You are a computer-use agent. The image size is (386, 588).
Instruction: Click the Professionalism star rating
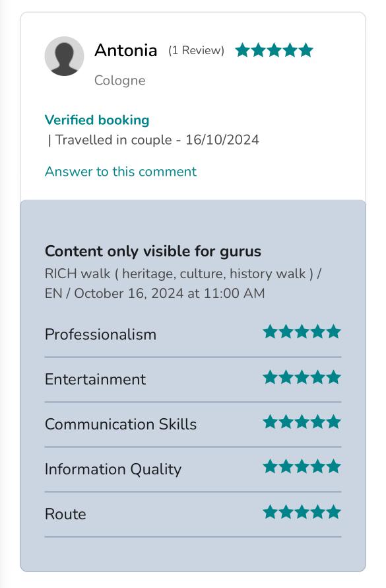(302, 332)
